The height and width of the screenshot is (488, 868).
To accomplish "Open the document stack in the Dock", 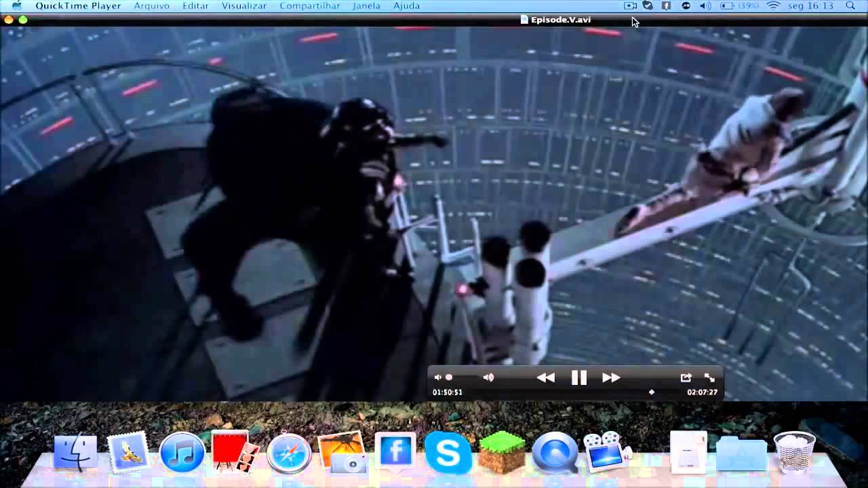I will pos(689,452).
